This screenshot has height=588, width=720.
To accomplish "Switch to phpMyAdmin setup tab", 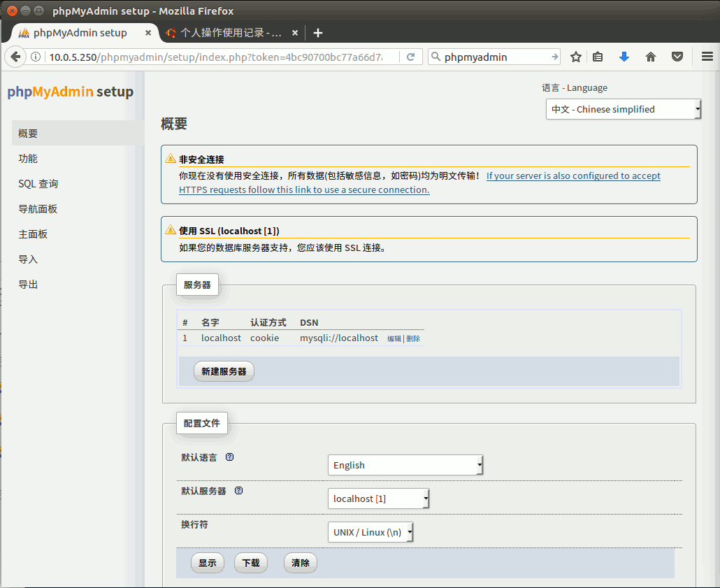I will pos(85,33).
